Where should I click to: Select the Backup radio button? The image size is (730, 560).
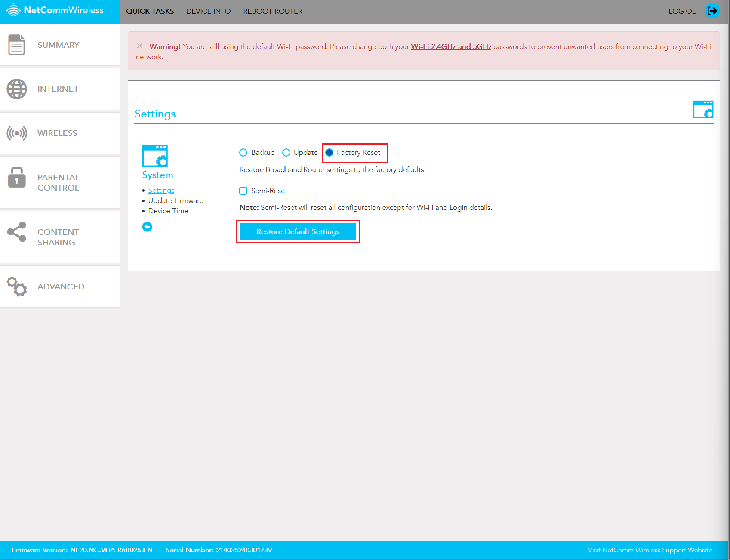243,152
